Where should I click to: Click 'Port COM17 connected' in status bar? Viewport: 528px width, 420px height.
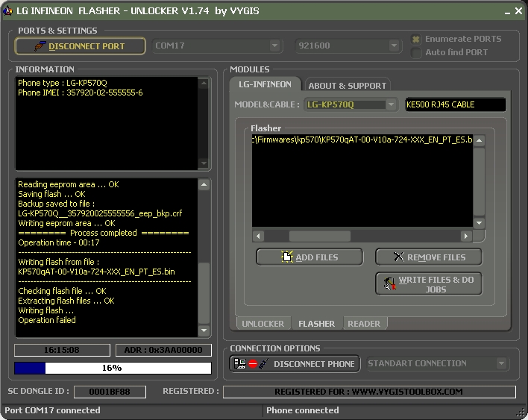tap(52, 410)
